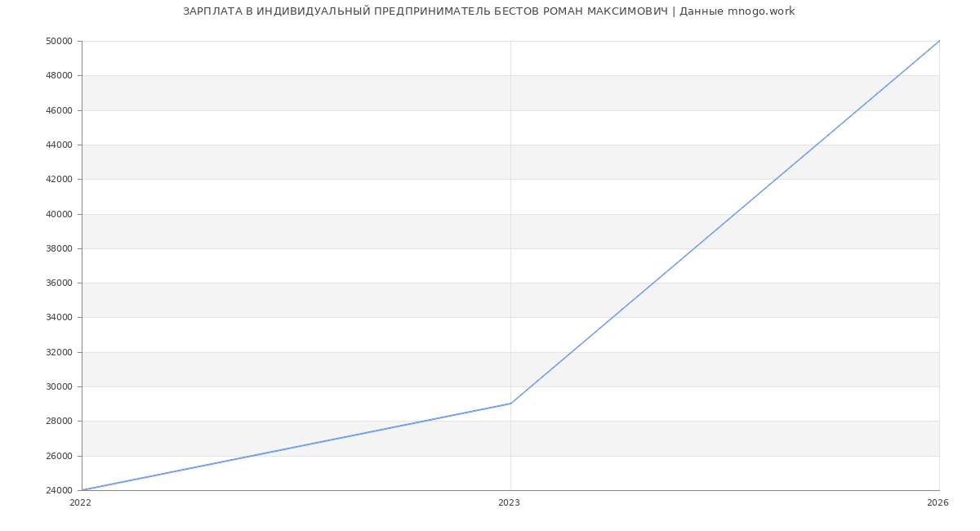Screen dimensions: 980x531
Task: Click the 2026 x-axis label
Action: click(x=938, y=503)
